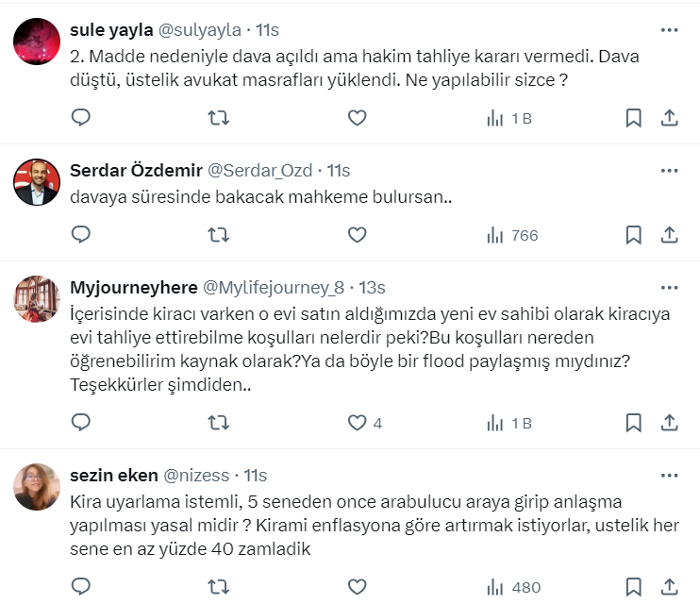Share sule yayla's tweet
Screen dimensions: 700x604
[669, 118]
